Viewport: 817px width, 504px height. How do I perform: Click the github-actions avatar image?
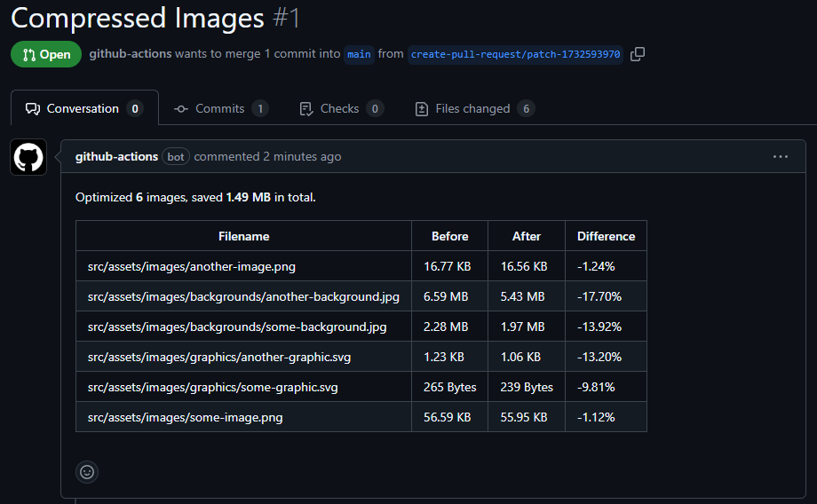click(28, 157)
